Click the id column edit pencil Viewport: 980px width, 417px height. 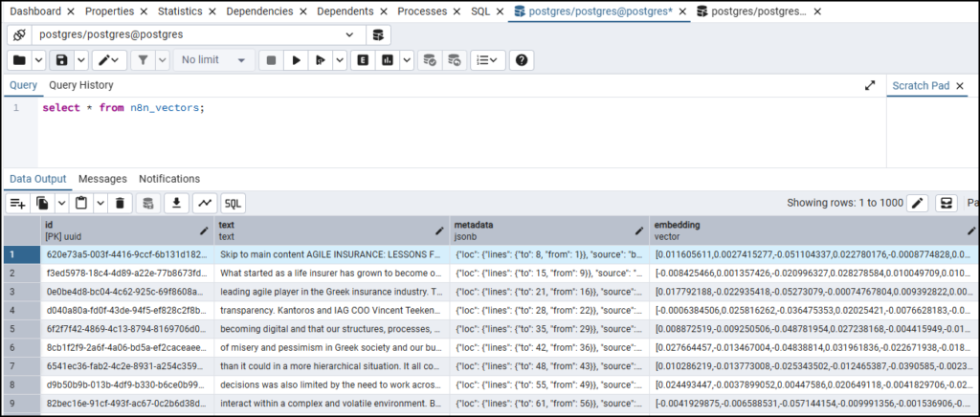click(x=204, y=230)
